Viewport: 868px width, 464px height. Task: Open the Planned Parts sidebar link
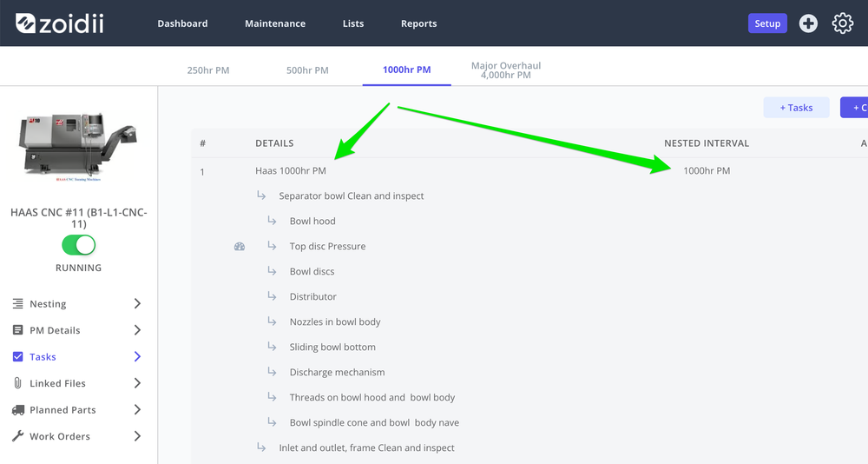tap(62, 410)
